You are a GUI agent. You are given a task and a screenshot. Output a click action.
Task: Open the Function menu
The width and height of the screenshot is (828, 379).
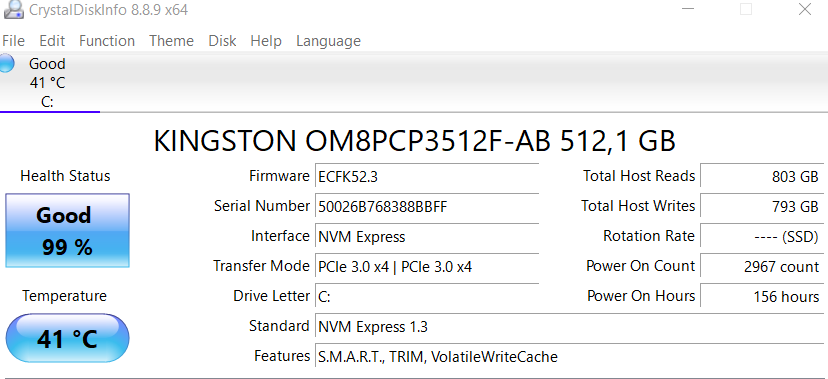(x=107, y=41)
